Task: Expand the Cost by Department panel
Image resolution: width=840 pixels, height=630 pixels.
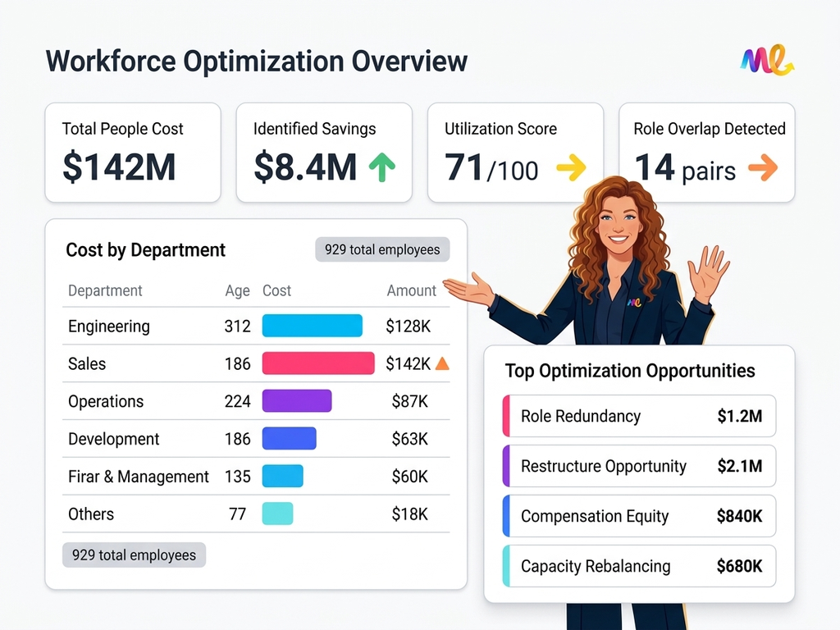Action: click(145, 250)
